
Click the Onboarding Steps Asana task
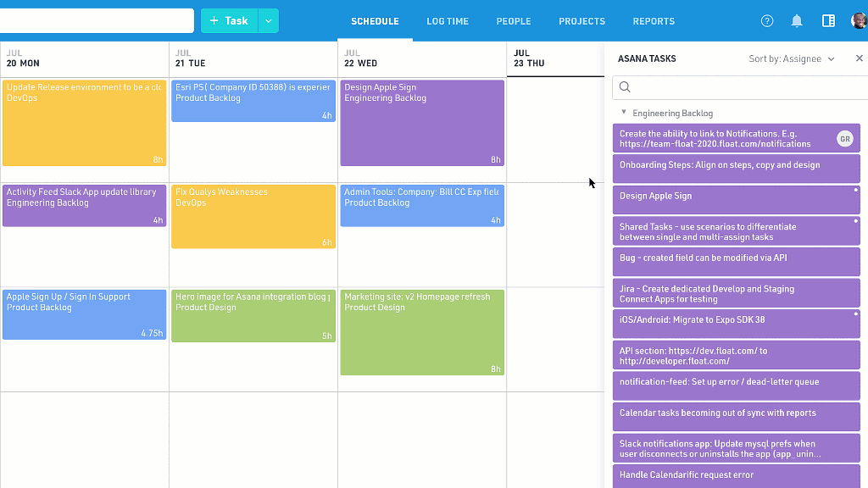point(736,169)
